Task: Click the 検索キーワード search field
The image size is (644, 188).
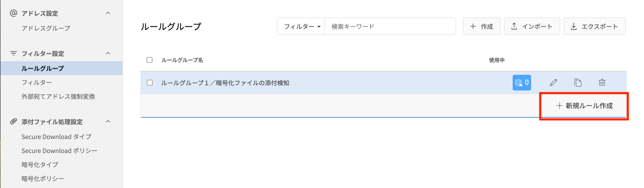Action: pyautogui.click(x=390, y=27)
